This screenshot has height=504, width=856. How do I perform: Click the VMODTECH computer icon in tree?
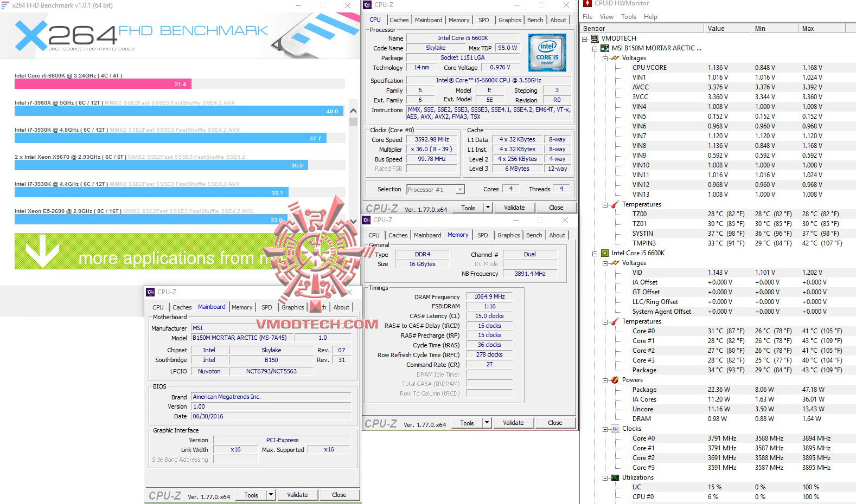point(595,38)
